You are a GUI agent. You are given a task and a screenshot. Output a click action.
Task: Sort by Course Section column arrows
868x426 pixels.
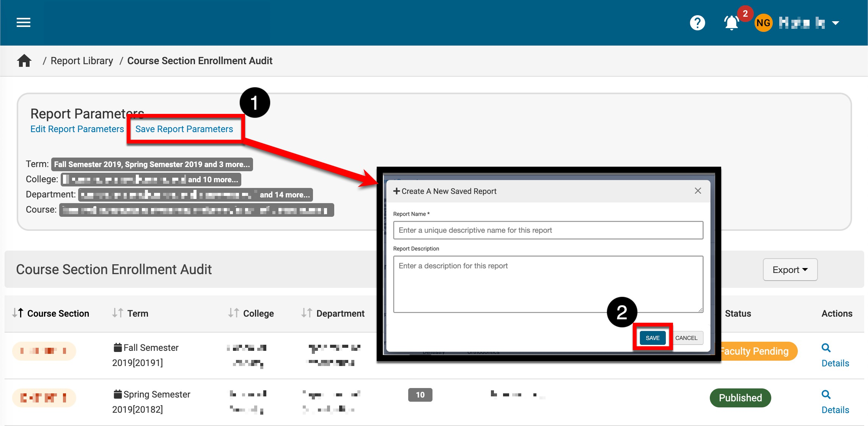click(18, 313)
